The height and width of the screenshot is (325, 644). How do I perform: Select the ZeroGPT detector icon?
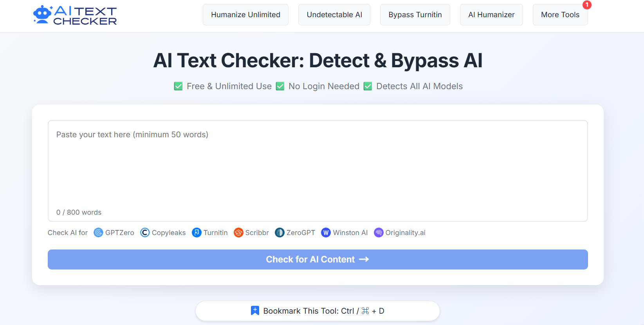[x=279, y=233]
